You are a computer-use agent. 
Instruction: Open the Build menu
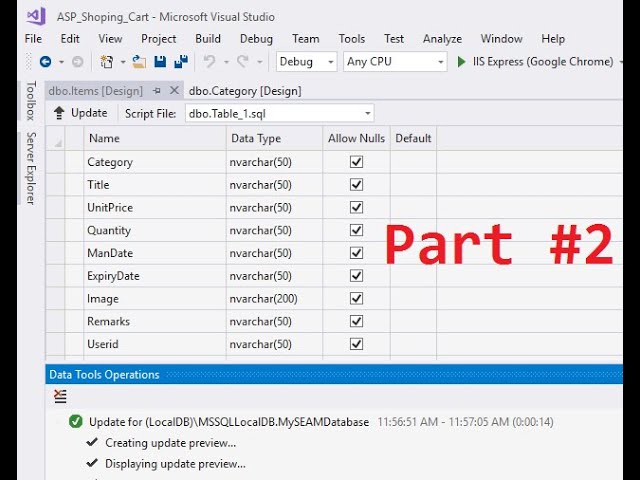tap(208, 39)
